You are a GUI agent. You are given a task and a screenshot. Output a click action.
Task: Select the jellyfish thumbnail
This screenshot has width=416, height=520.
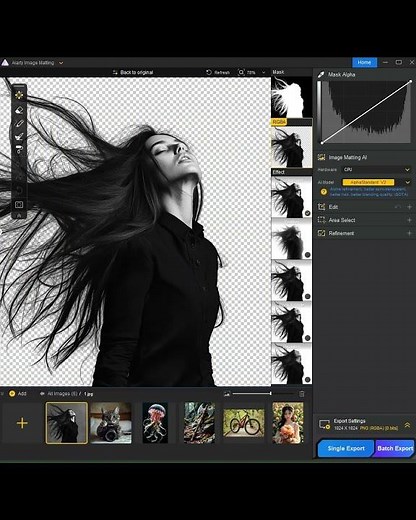coord(155,423)
